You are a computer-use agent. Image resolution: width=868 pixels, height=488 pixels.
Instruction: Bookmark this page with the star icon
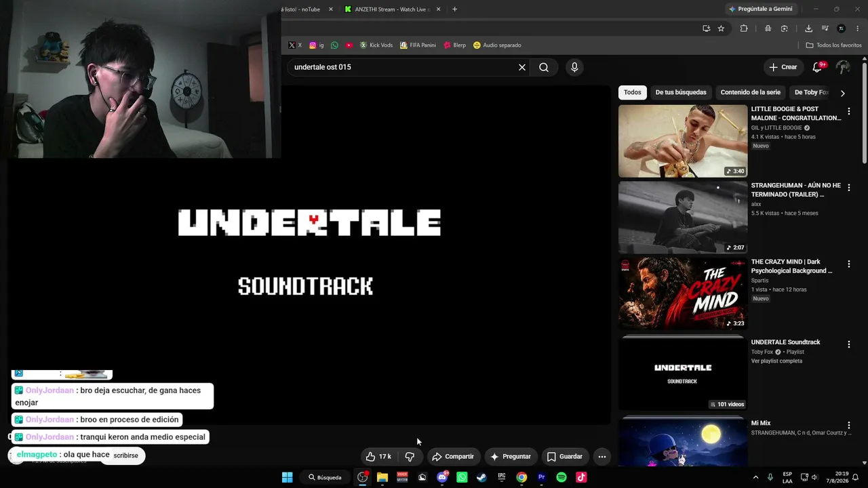(721, 28)
